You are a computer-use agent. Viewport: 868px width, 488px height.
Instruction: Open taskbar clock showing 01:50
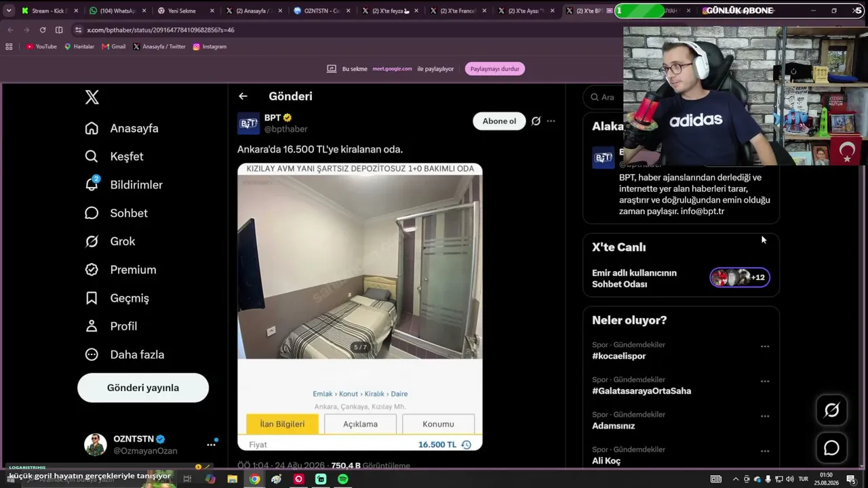tap(826, 479)
